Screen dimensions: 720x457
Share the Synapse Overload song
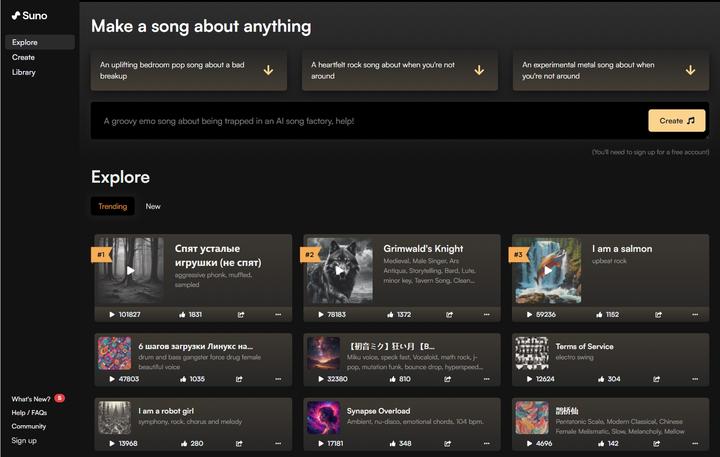coord(449,443)
